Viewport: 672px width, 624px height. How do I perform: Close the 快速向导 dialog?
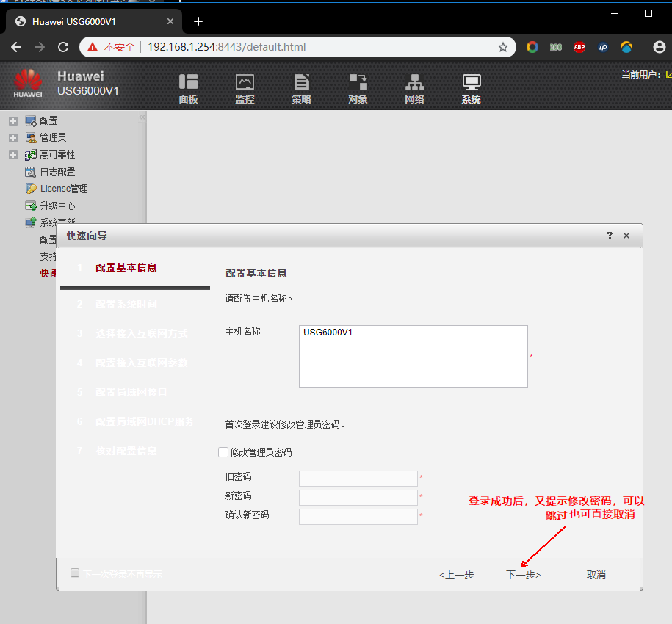click(626, 236)
